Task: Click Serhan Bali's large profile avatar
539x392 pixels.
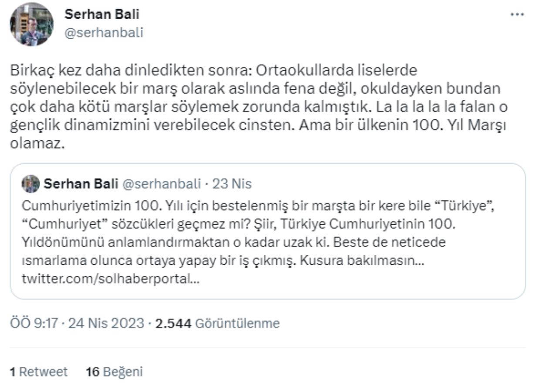Action: pyautogui.click(x=31, y=24)
